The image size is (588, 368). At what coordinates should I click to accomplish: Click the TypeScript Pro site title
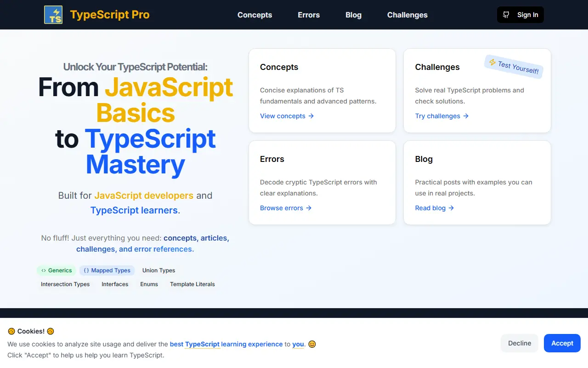tap(110, 15)
